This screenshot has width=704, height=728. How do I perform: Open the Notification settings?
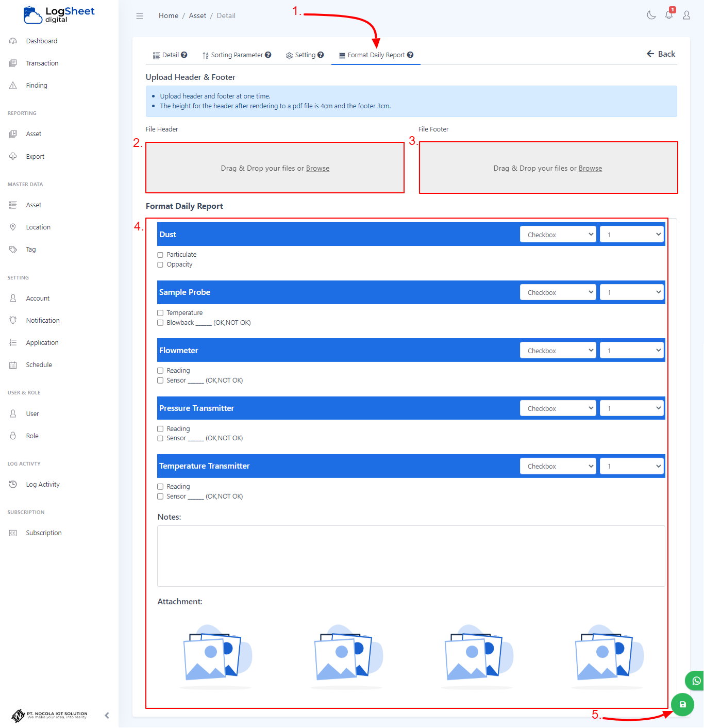pos(42,320)
